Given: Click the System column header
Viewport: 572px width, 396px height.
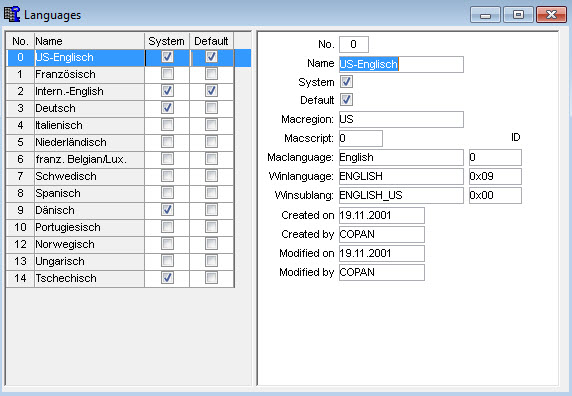Looking at the screenshot, I should point(167,41).
